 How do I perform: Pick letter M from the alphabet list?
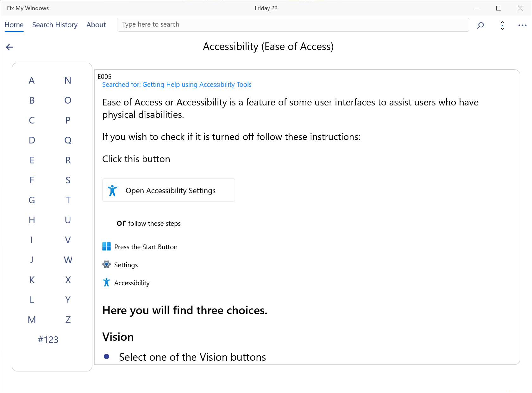pos(32,320)
